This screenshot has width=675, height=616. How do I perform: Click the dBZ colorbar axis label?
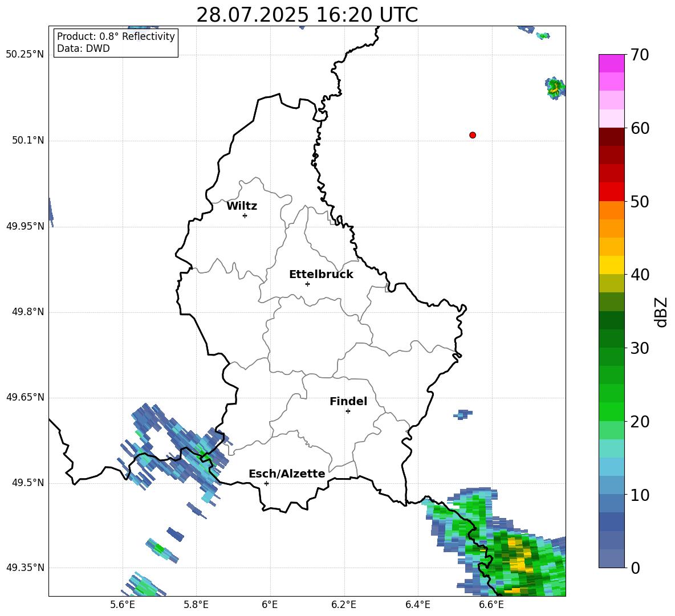(x=661, y=312)
